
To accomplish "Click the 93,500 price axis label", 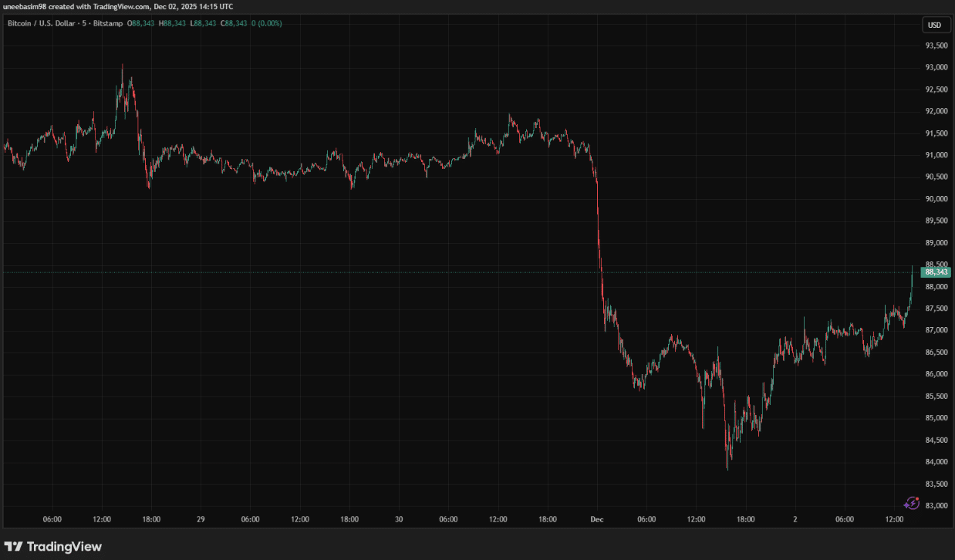I will tap(936, 46).
